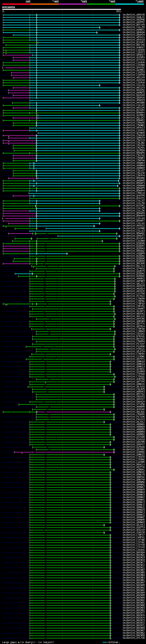The width and height of the screenshot is (146, 644).
Task: Open UniRef100_A4S6B6 entry
Action: click(x=134, y=103)
